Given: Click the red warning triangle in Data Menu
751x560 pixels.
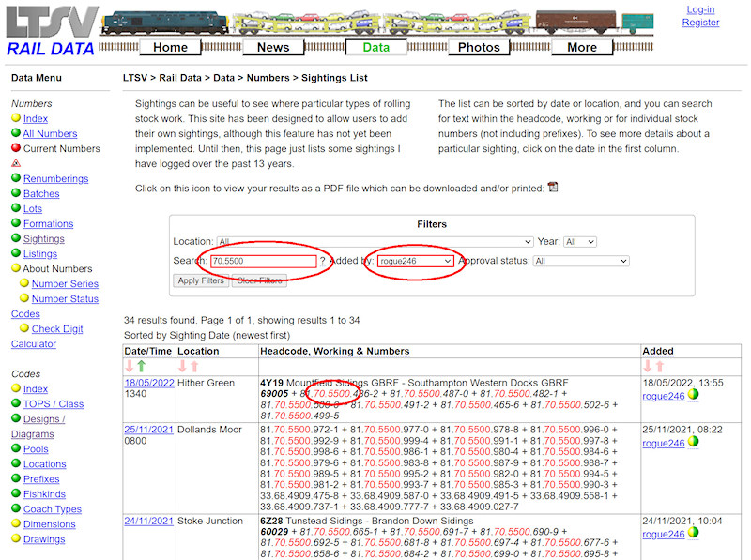Looking at the screenshot, I should point(15,162).
